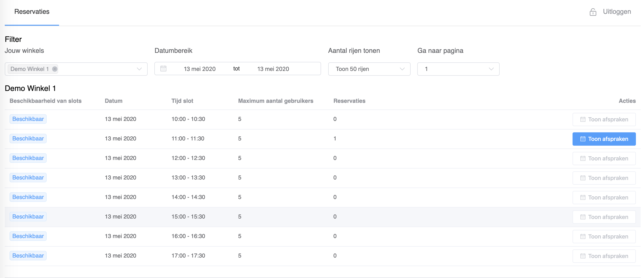
Task: Switch to the Reservaties tab
Action: [x=32, y=12]
